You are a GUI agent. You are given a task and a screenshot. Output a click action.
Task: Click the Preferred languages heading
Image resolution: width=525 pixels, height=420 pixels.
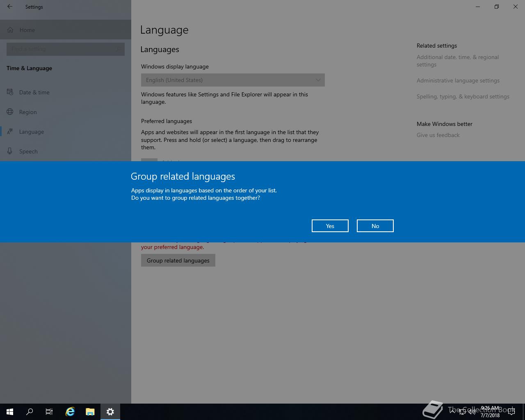(x=167, y=121)
